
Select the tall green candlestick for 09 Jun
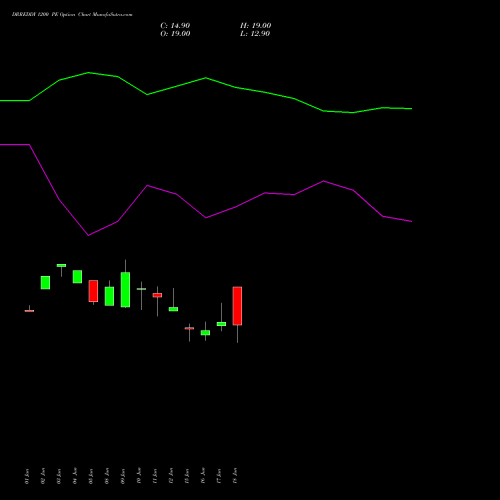pos(125,289)
